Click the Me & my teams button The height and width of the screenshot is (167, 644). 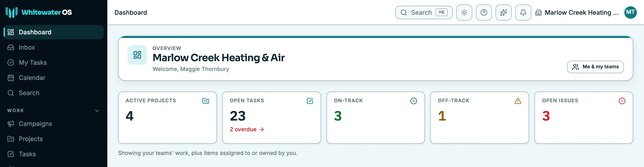pos(595,67)
